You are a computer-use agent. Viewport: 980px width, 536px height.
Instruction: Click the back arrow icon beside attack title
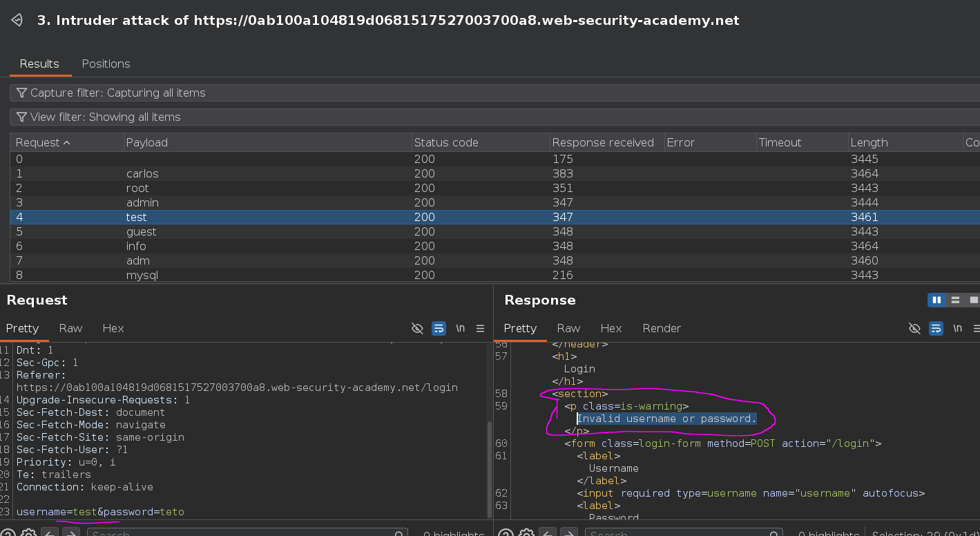[18, 20]
